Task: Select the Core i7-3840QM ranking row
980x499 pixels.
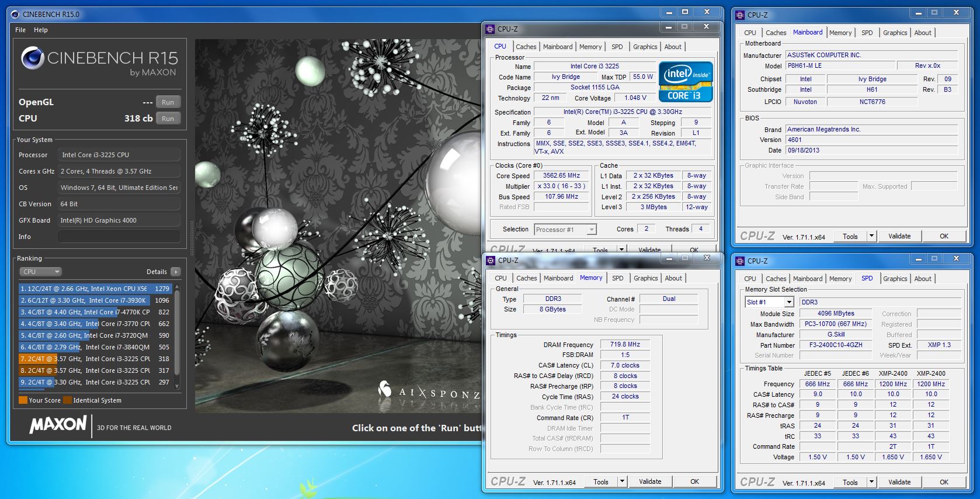Action: click(x=95, y=347)
